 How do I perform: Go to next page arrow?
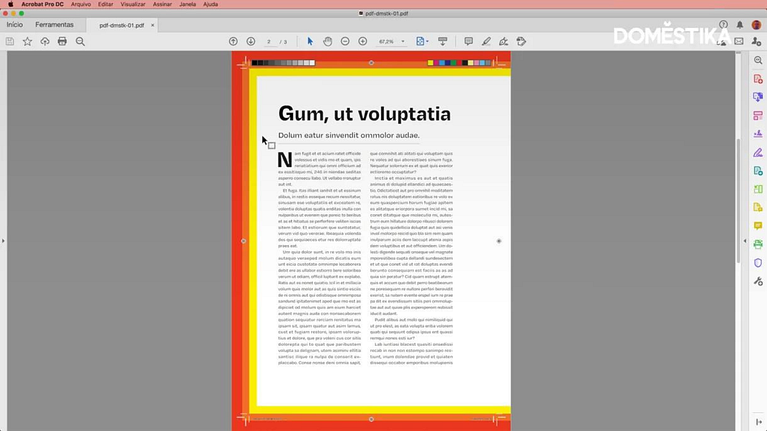coord(250,41)
